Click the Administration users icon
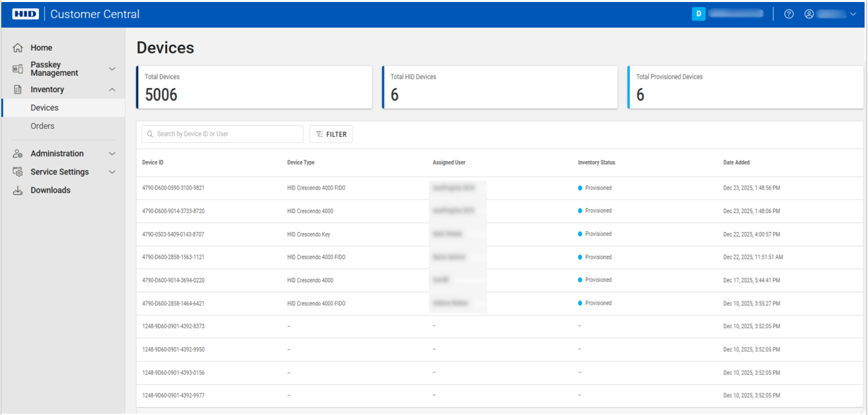The image size is (868, 415). (18, 154)
